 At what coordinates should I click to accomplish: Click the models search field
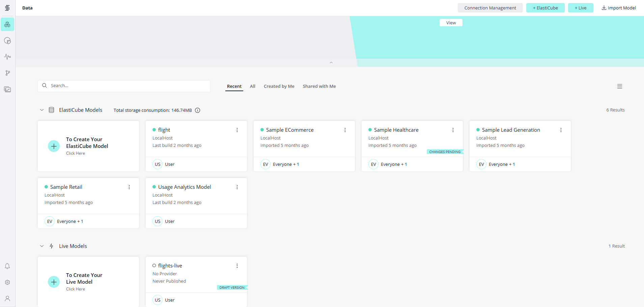coord(128,86)
